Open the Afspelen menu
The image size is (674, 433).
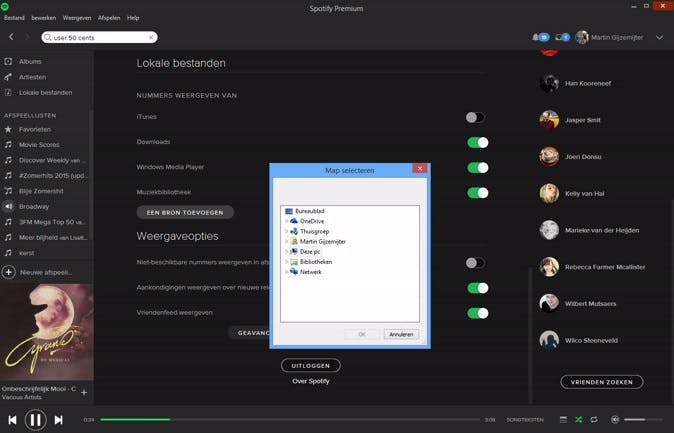click(109, 18)
